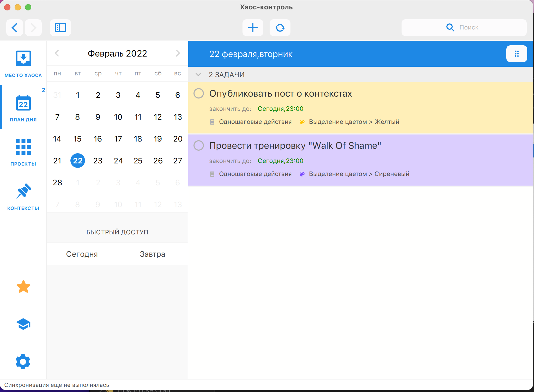Viewport: 534px width, 392px height.
Task: Open settings via the gear icon
Action: pyautogui.click(x=23, y=362)
